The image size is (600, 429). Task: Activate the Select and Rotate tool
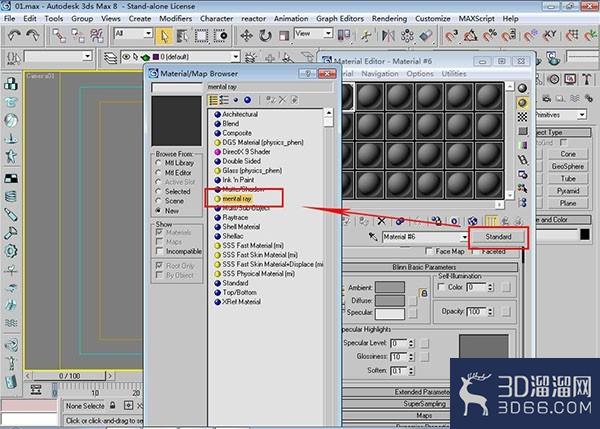point(265,36)
